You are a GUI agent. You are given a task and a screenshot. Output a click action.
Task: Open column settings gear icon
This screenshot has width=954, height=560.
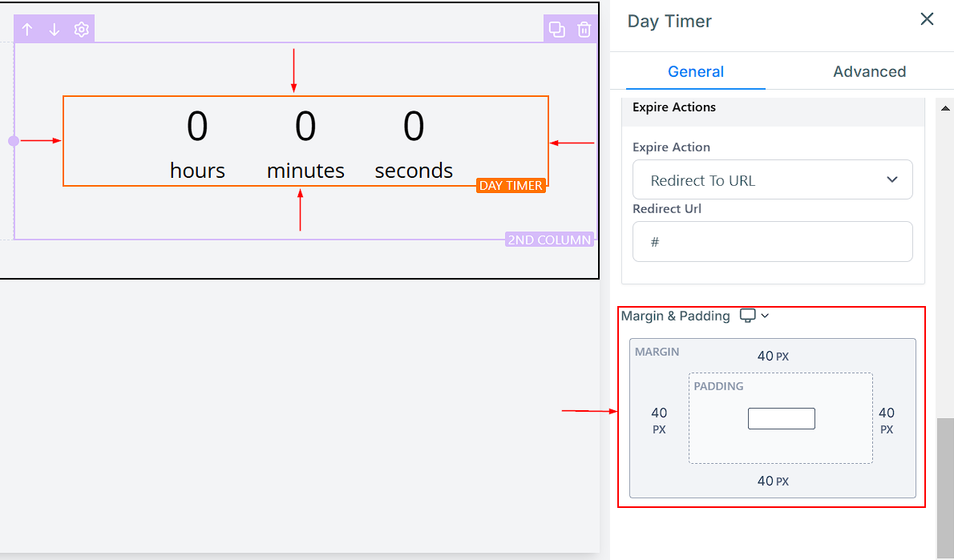[81, 30]
